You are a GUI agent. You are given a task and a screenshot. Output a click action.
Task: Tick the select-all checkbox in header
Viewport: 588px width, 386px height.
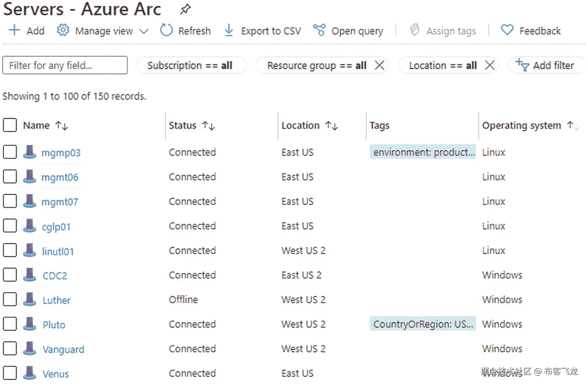point(10,125)
